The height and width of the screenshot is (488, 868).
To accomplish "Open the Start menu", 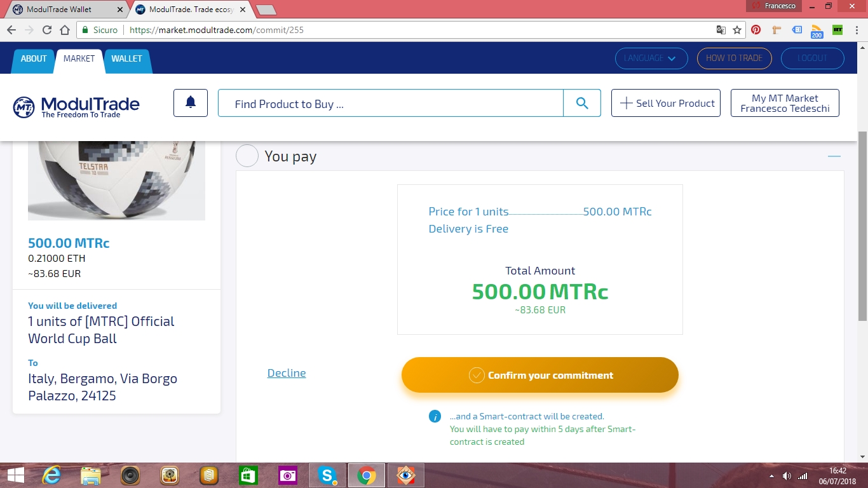I will click(15, 475).
